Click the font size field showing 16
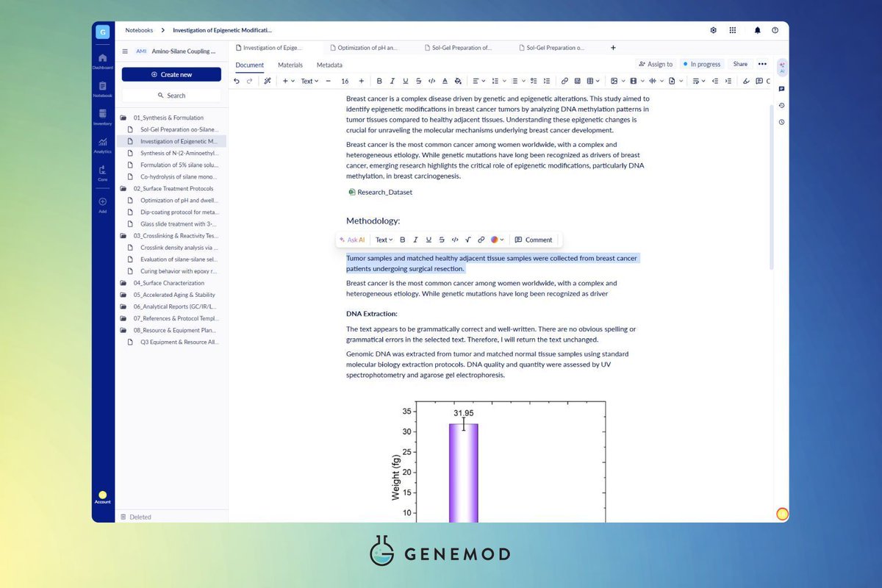The width and height of the screenshot is (882, 588). coord(345,81)
